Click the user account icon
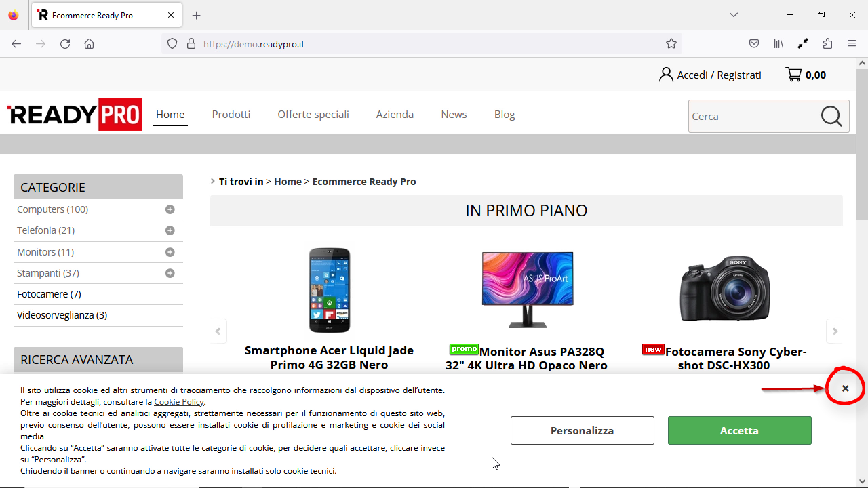 click(x=666, y=75)
